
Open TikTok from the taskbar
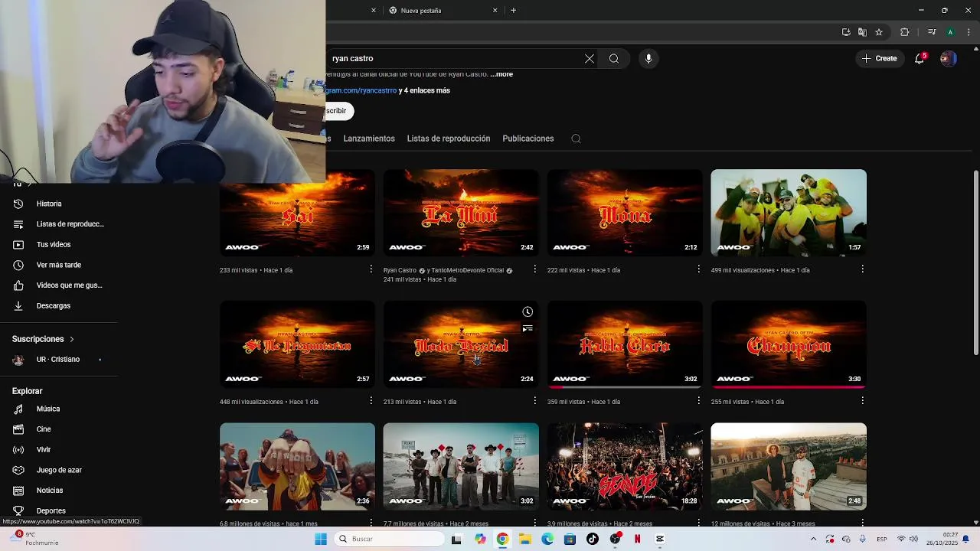593,539
